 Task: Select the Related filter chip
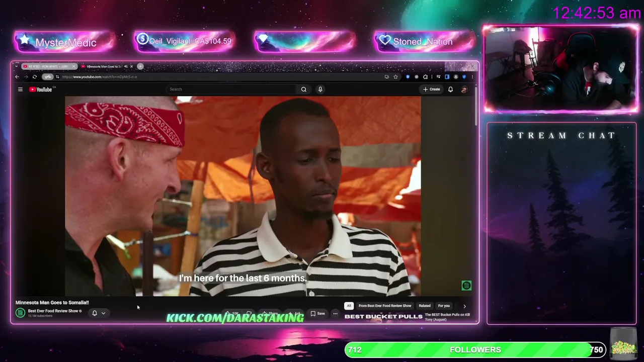pyautogui.click(x=425, y=306)
